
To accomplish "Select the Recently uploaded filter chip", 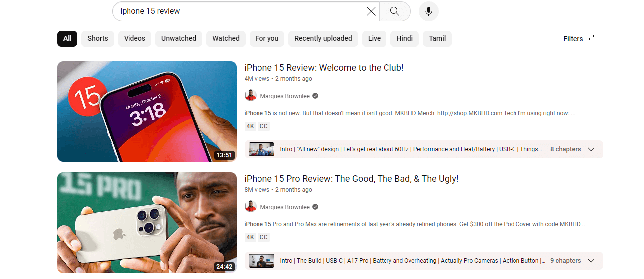I will pyautogui.click(x=323, y=38).
